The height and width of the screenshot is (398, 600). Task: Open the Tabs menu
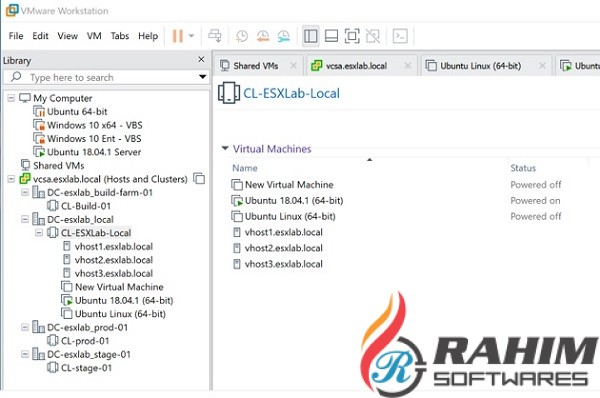coord(120,36)
